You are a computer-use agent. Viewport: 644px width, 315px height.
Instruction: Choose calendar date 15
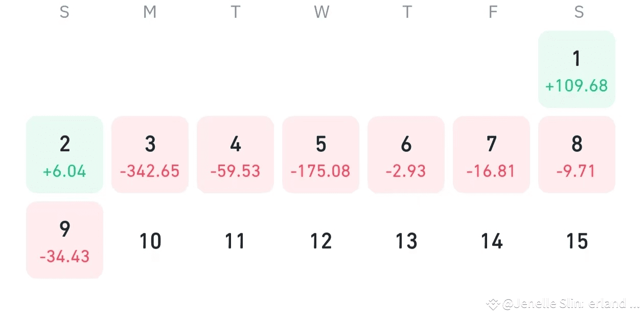(x=577, y=241)
